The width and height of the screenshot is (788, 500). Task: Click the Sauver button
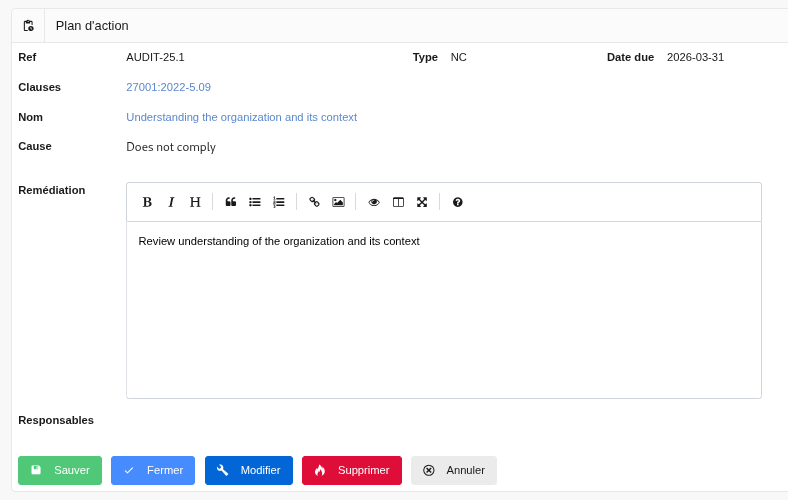pos(60,470)
